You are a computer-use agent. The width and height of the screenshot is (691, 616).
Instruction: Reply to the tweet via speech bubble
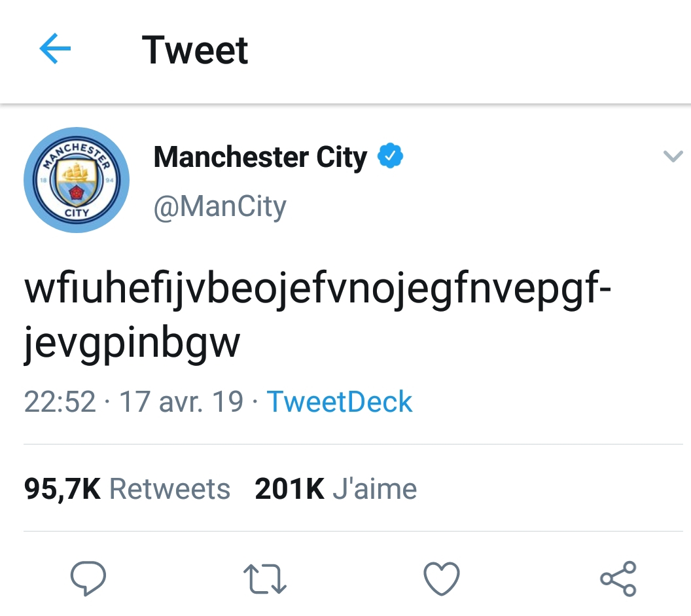pyautogui.click(x=88, y=578)
